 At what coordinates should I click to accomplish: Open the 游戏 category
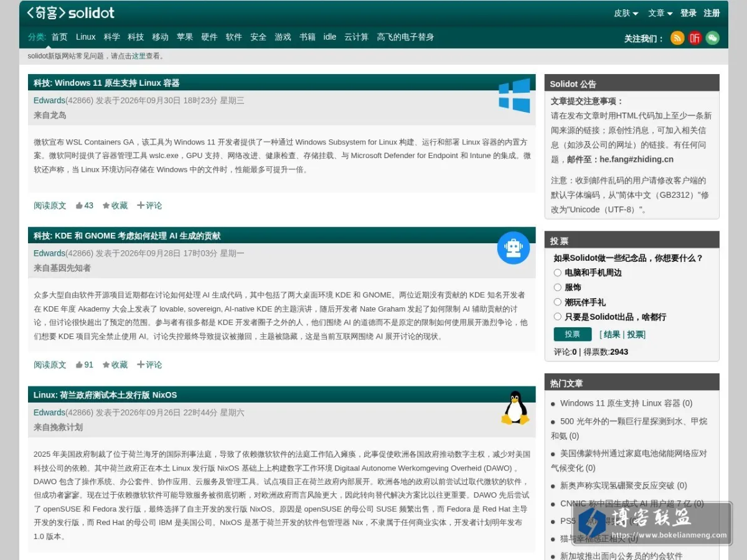tap(283, 37)
